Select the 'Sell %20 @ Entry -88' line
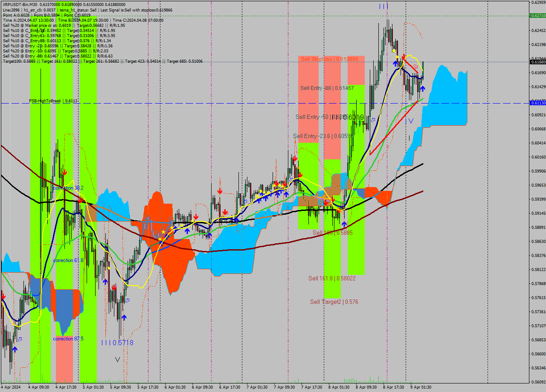 pos(58,56)
